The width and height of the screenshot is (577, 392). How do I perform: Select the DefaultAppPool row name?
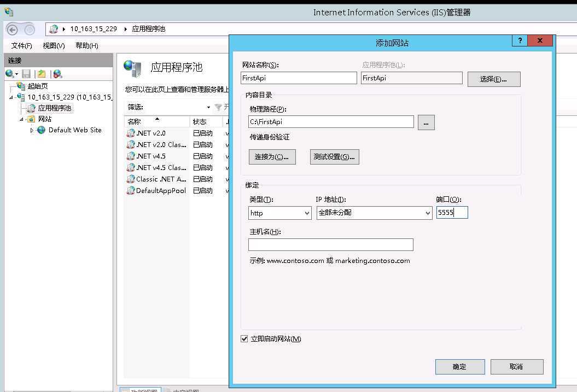(161, 190)
